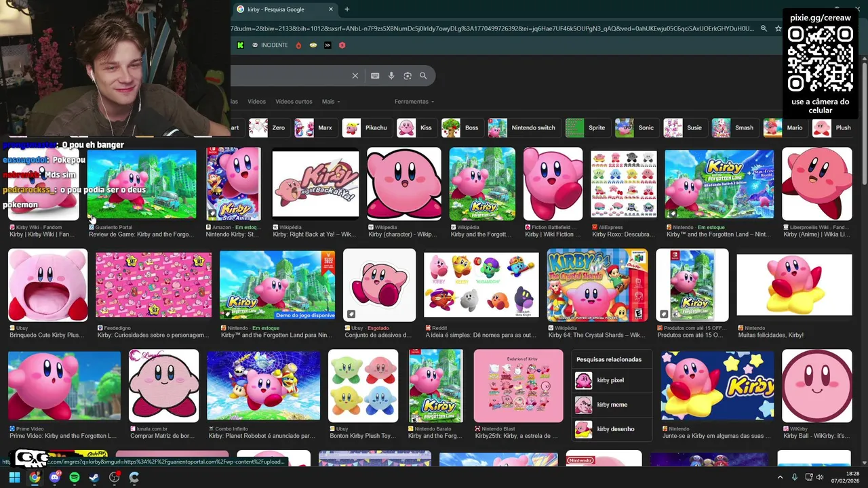Apply the Boss filter chip
The width and height of the screenshot is (868, 488).
(x=462, y=127)
